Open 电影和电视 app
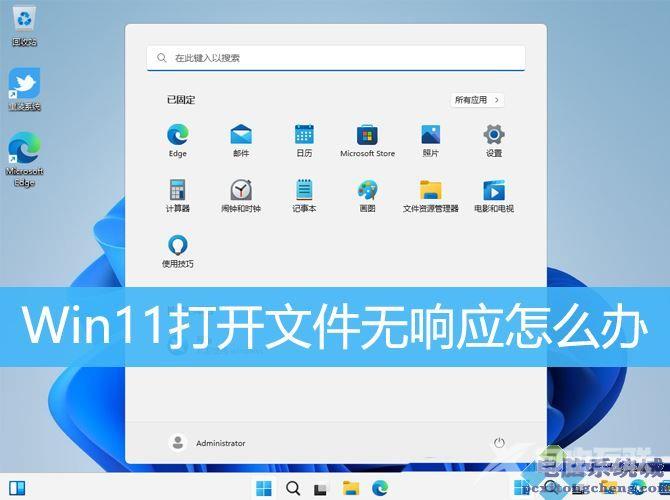This screenshot has width=670, height=500. coord(494,196)
